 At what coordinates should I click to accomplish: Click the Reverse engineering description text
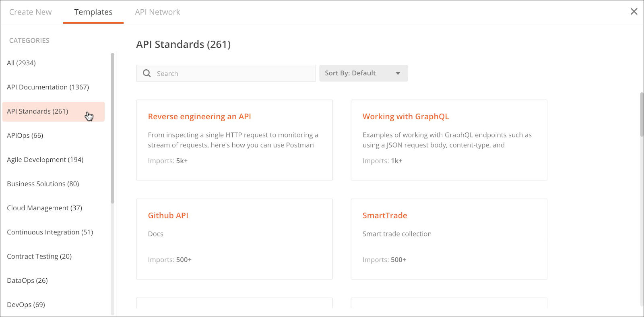point(233,140)
